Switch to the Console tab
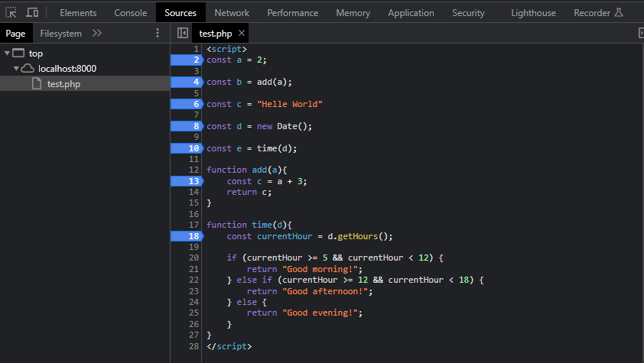The image size is (644, 363). [131, 12]
